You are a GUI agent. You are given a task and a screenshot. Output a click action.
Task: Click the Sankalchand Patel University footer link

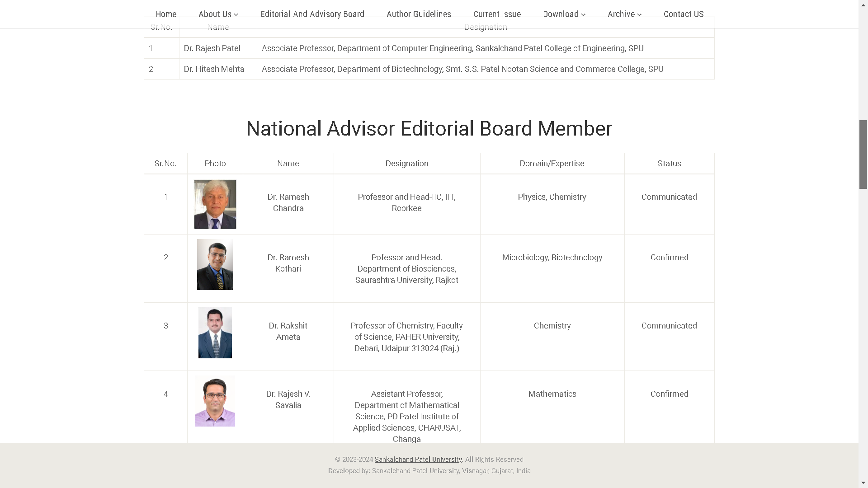(418, 460)
